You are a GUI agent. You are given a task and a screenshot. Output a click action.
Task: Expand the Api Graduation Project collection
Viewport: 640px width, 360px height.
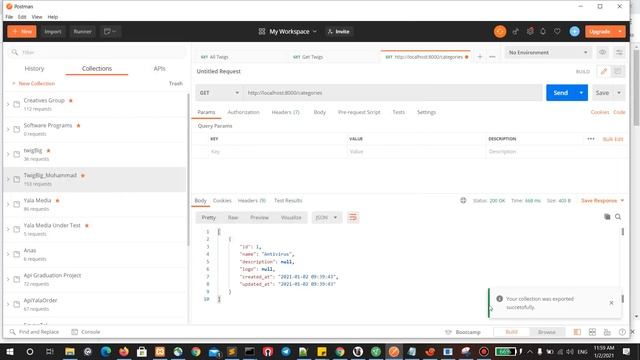point(8,279)
